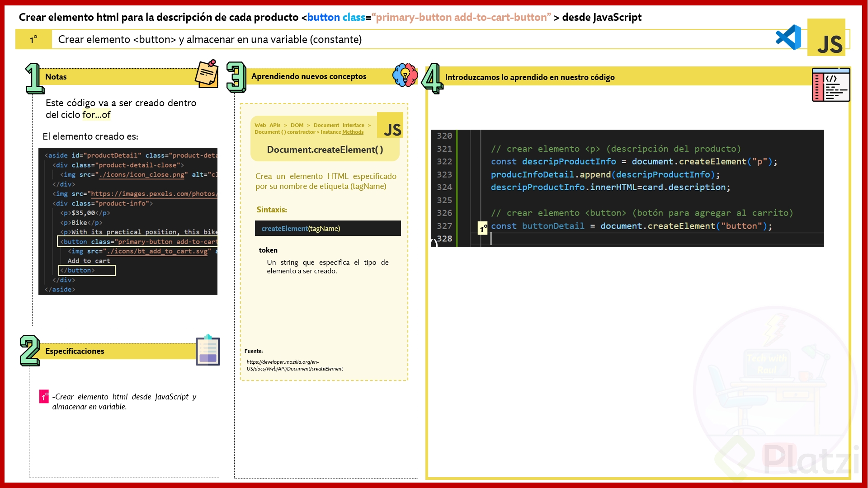Click the $35,00 paragraph line in snippet
The image size is (868, 488).
pyautogui.click(x=85, y=213)
